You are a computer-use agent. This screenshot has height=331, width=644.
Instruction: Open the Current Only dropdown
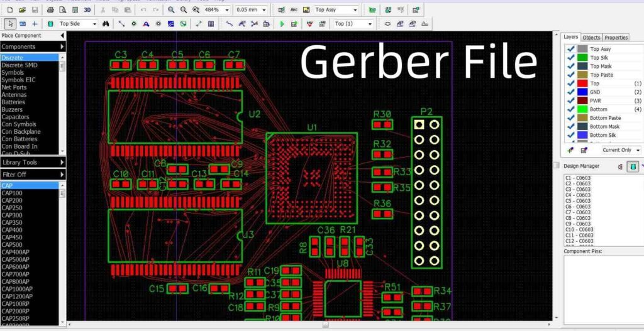click(638, 151)
